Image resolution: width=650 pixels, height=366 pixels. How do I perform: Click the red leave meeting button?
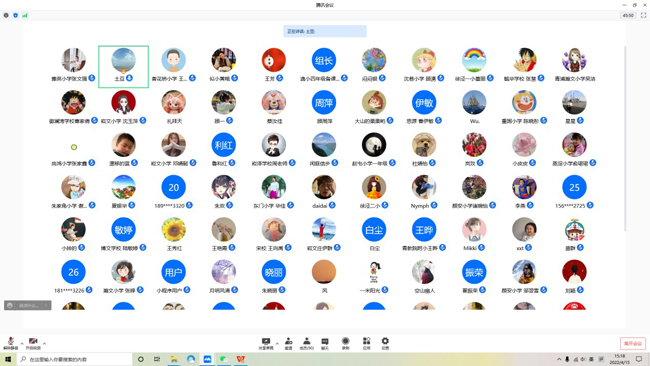click(633, 344)
